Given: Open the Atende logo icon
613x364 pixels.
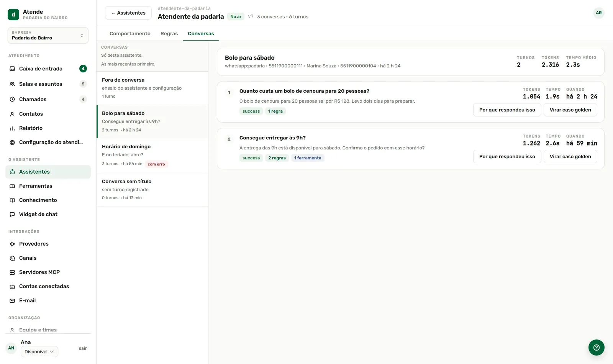Looking at the screenshot, I should coord(13,15).
